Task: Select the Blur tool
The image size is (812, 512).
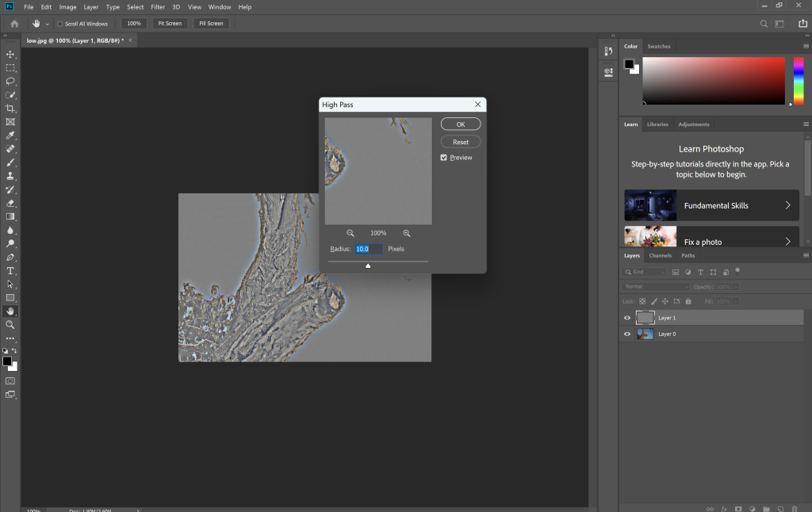Action: (x=10, y=230)
